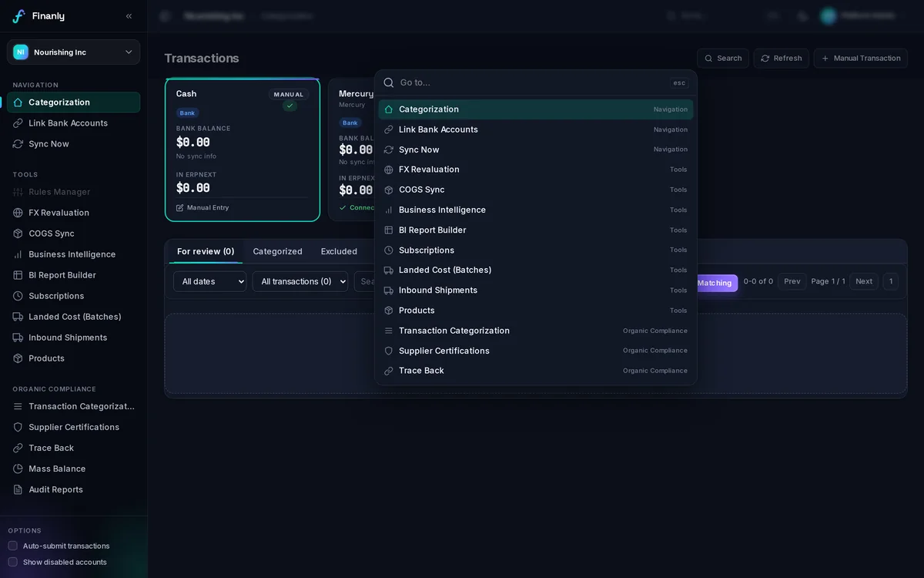Choose Link Bank Accounts in command palette
The width and height of the screenshot is (924, 578).
pyautogui.click(x=536, y=129)
